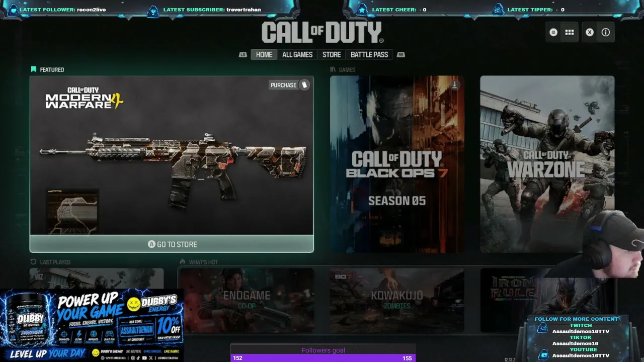644x362 pixels.
Task: Click the Latest Cheer star icon
Action: [362, 10]
